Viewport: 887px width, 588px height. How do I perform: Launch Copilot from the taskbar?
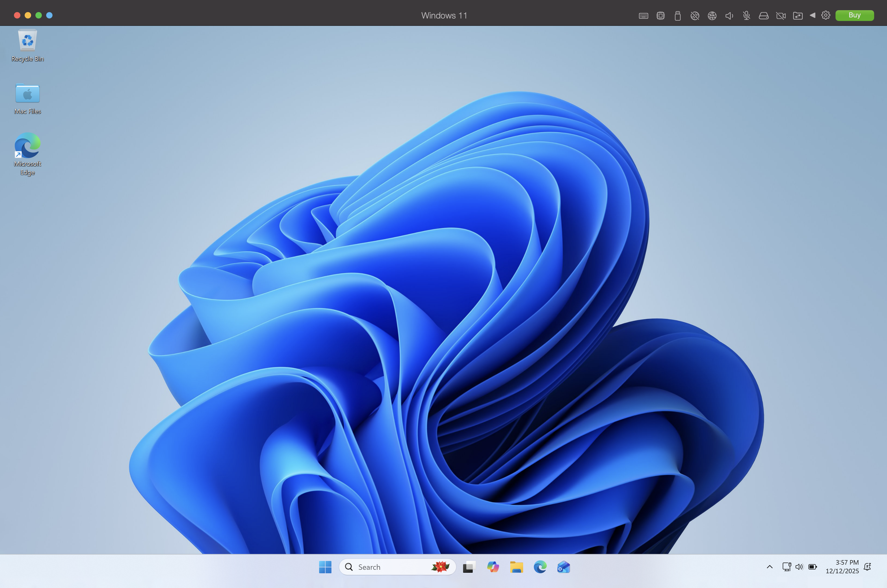click(x=493, y=567)
